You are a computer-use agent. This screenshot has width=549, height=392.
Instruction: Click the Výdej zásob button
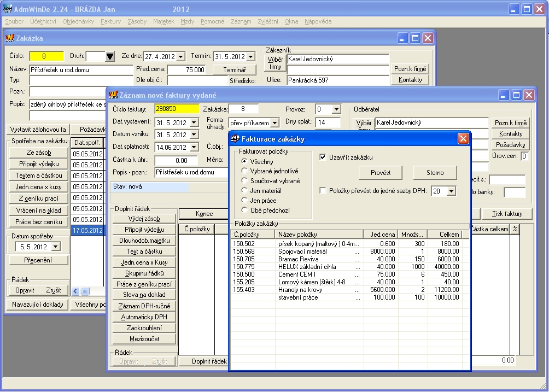click(144, 219)
